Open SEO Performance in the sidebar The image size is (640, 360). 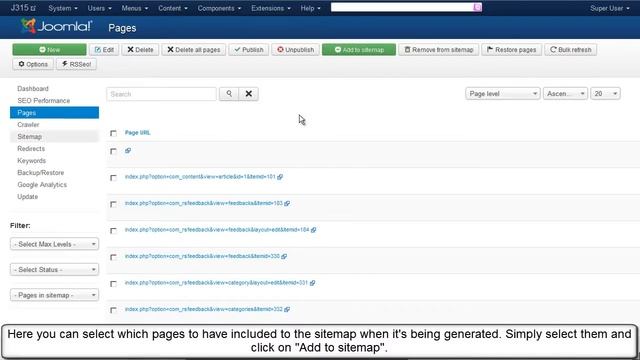44,100
